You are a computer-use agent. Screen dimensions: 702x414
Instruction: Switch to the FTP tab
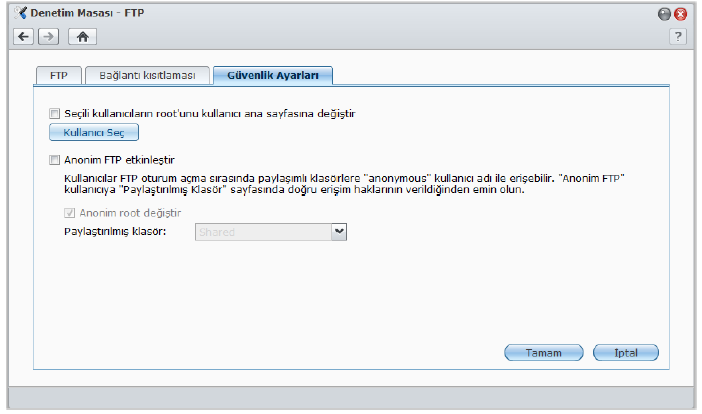(x=58, y=75)
